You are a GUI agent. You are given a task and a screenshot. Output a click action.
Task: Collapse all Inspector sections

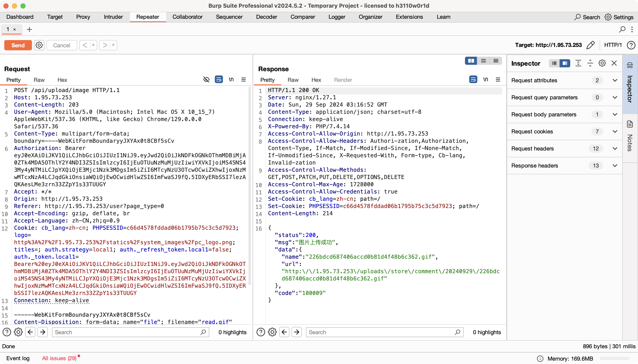click(x=590, y=63)
